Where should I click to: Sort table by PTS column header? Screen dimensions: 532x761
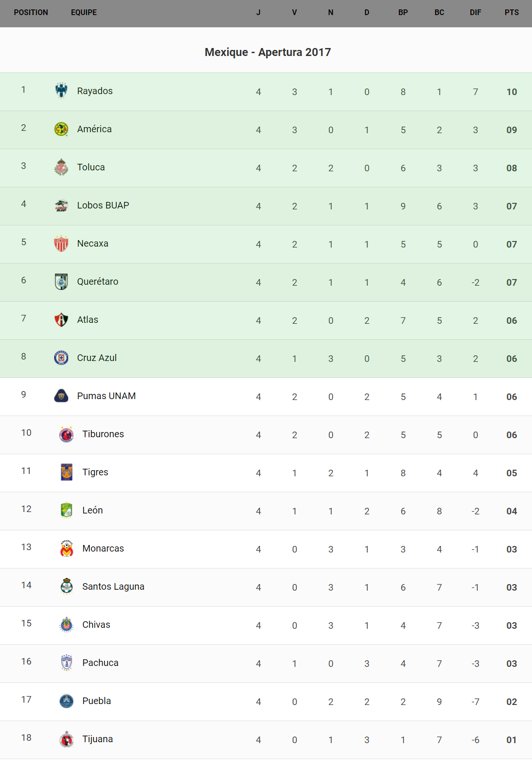511,13
